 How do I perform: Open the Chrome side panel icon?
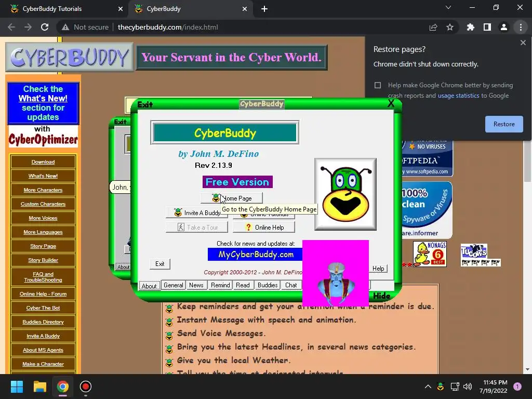(x=487, y=27)
